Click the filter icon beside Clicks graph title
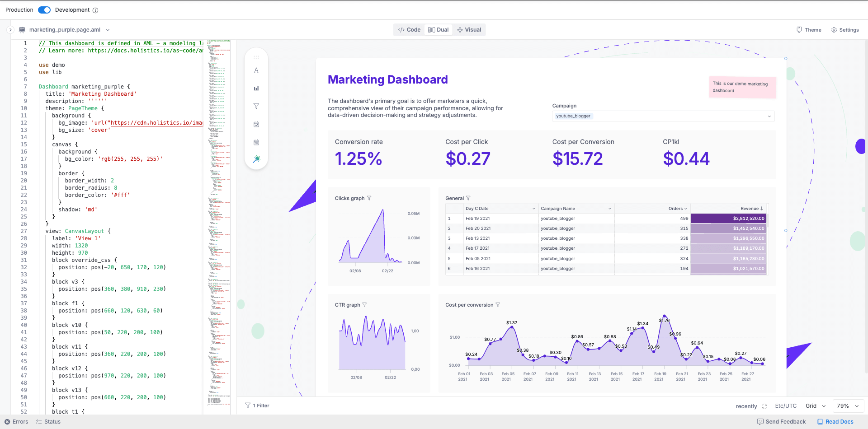Viewport: 868px width, 429px height. click(x=369, y=198)
